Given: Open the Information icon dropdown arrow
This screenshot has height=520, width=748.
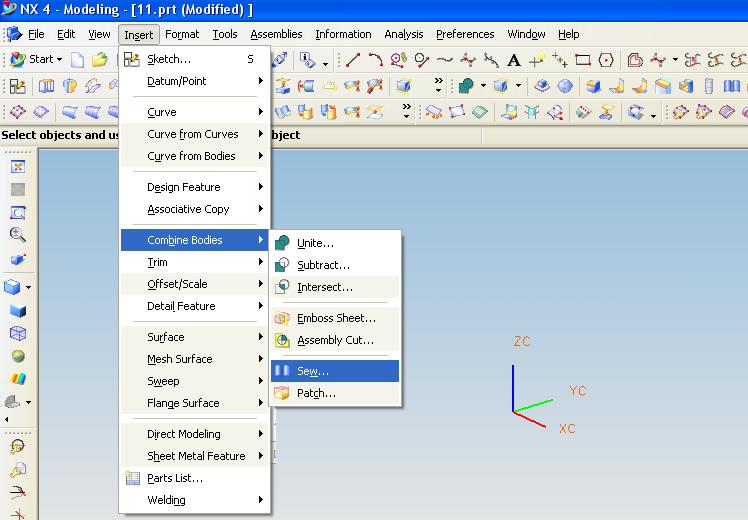Looking at the screenshot, I should [325, 63].
